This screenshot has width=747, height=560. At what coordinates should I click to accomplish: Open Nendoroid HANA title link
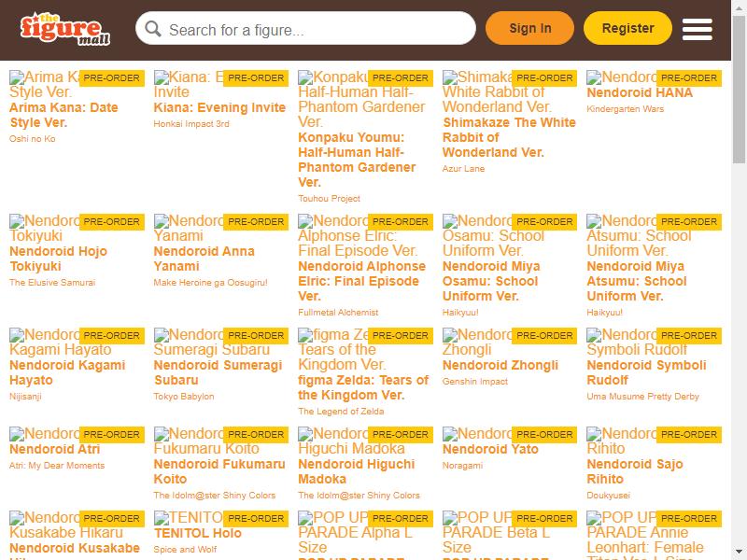click(x=640, y=92)
